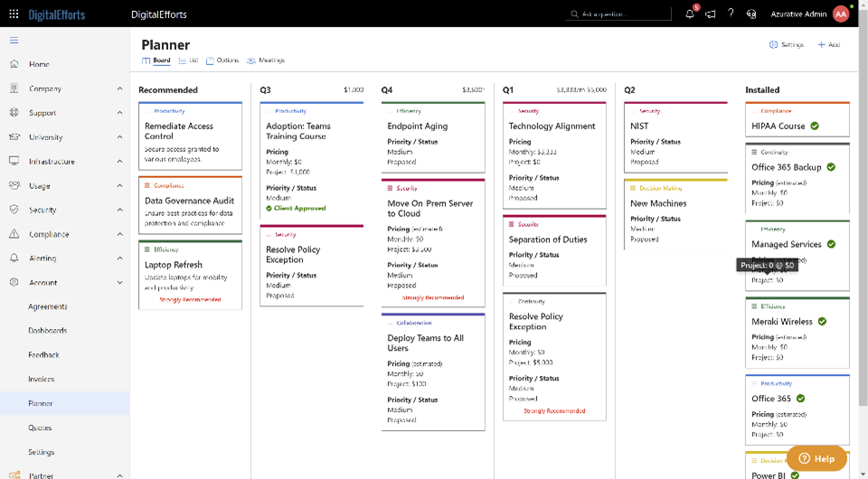Screen dimensions: 868x479
Task: Open Agreements under Account
Action: click(48, 306)
